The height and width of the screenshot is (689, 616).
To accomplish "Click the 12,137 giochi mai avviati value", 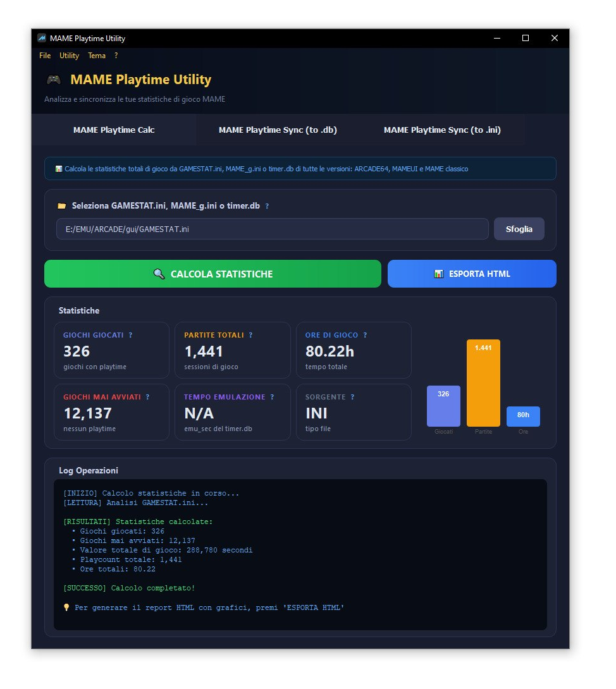I will (x=88, y=413).
